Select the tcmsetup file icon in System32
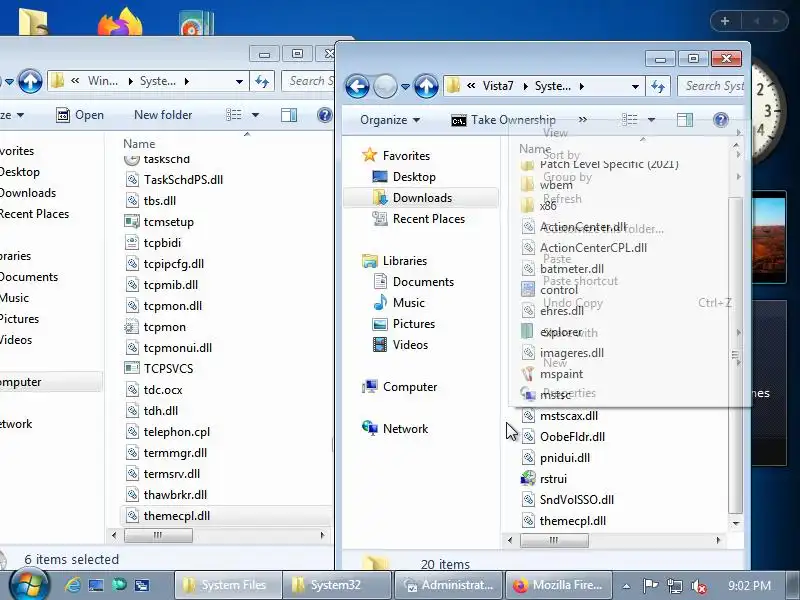Screen dimensions: 800x600 point(132,221)
